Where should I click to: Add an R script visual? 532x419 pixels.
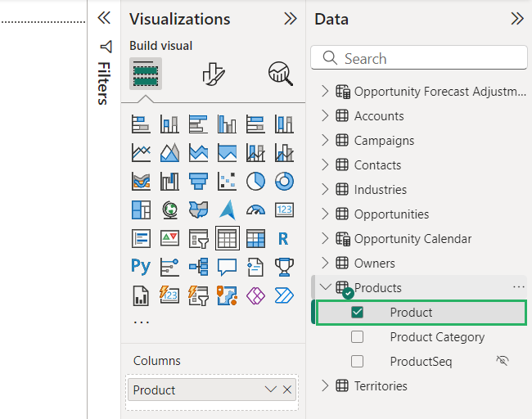point(284,238)
